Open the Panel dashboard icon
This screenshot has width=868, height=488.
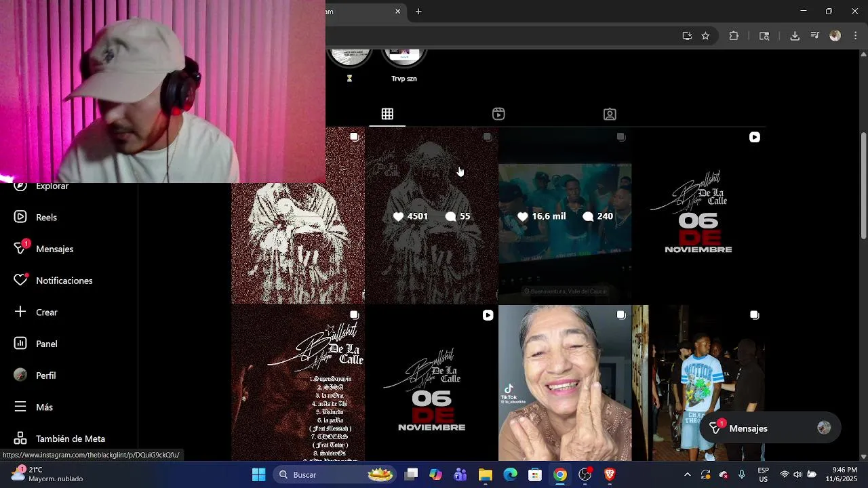21,344
